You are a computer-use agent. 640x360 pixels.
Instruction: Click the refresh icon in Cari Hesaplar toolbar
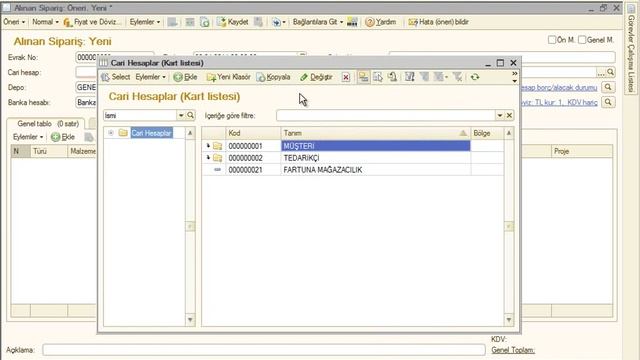(x=475, y=77)
